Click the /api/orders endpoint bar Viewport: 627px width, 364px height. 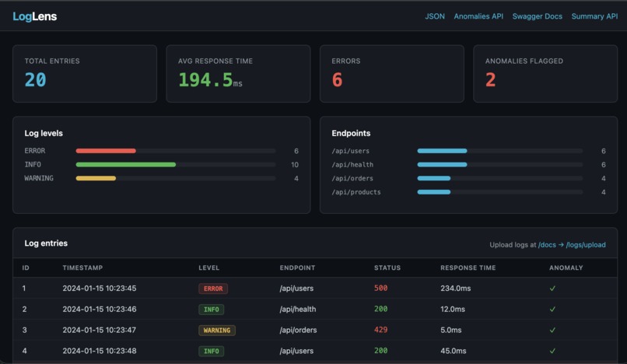coord(434,178)
